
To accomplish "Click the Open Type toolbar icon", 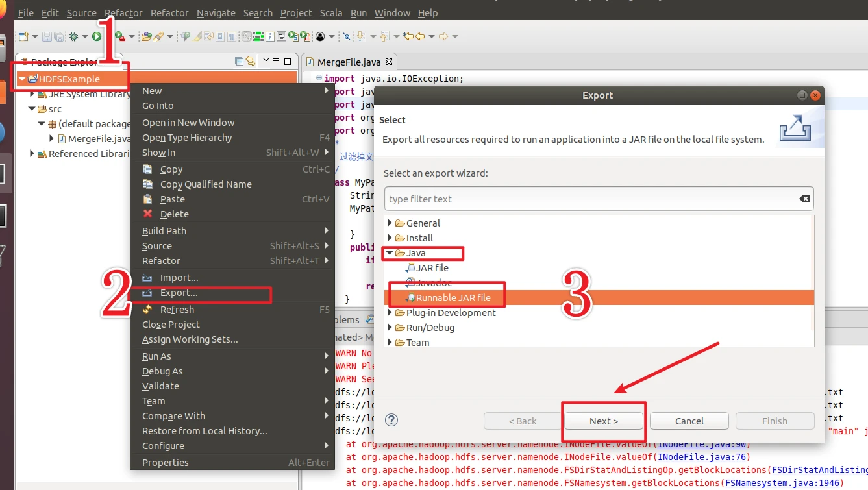I will (x=147, y=37).
